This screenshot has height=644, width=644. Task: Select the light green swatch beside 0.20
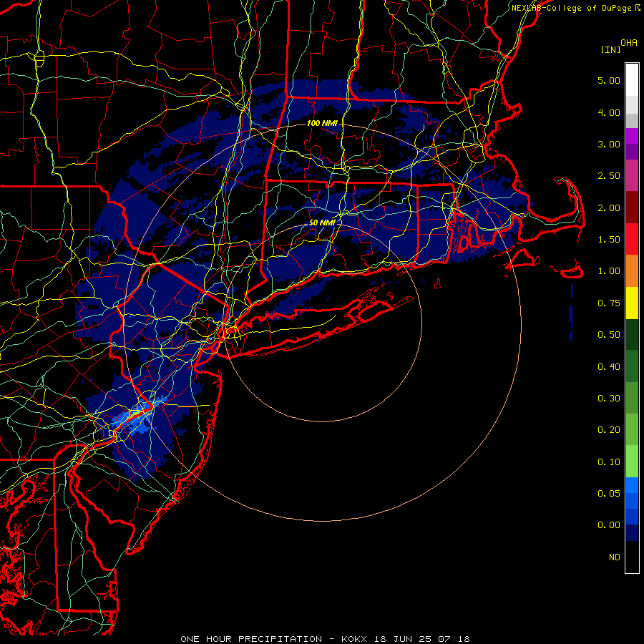pos(632,429)
